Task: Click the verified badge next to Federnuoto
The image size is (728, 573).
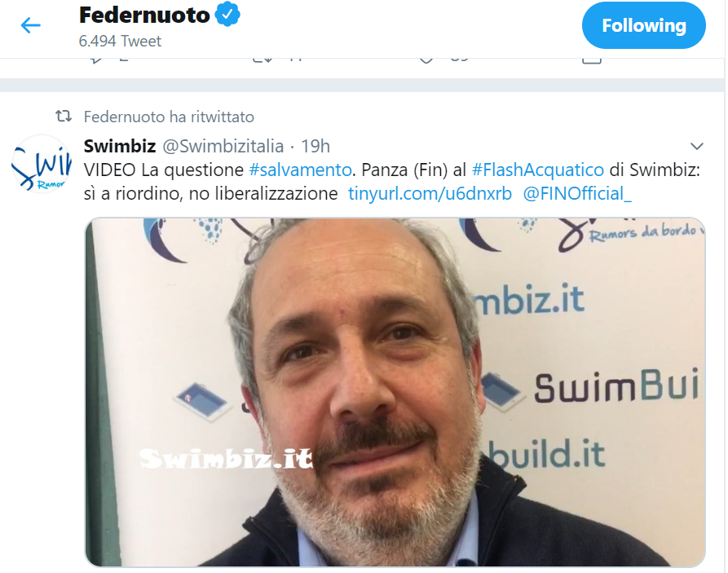Action: (x=227, y=15)
